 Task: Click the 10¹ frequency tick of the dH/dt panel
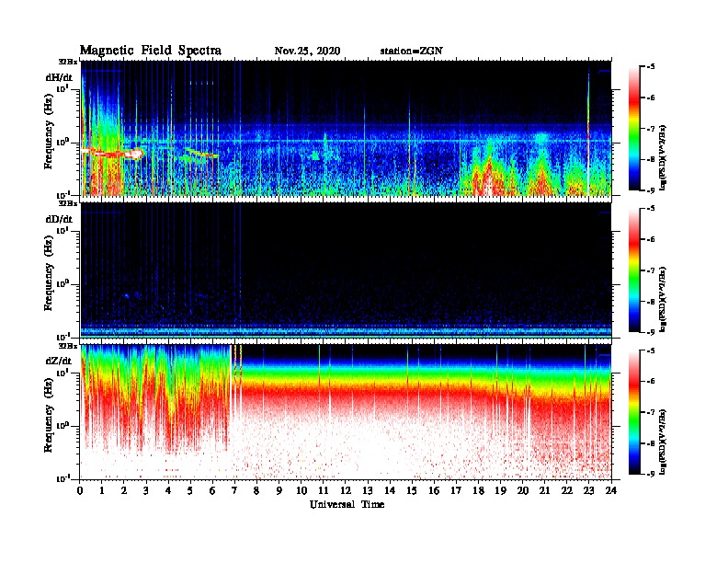[x=63, y=88]
